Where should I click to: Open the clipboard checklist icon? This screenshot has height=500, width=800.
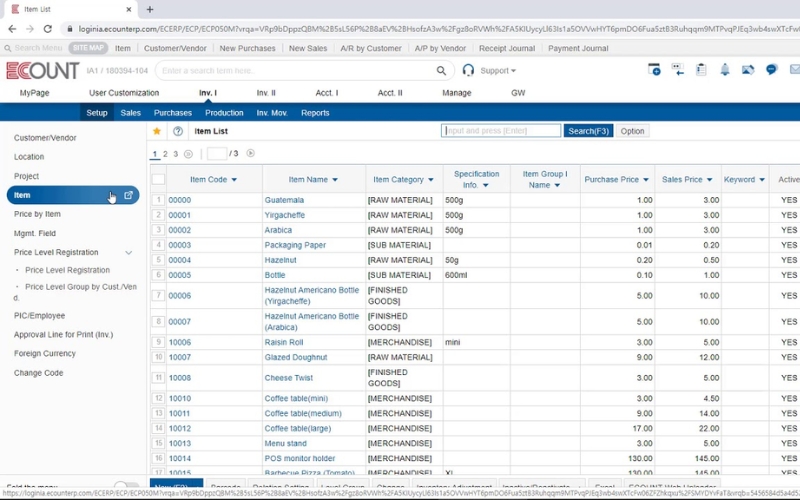pos(701,70)
